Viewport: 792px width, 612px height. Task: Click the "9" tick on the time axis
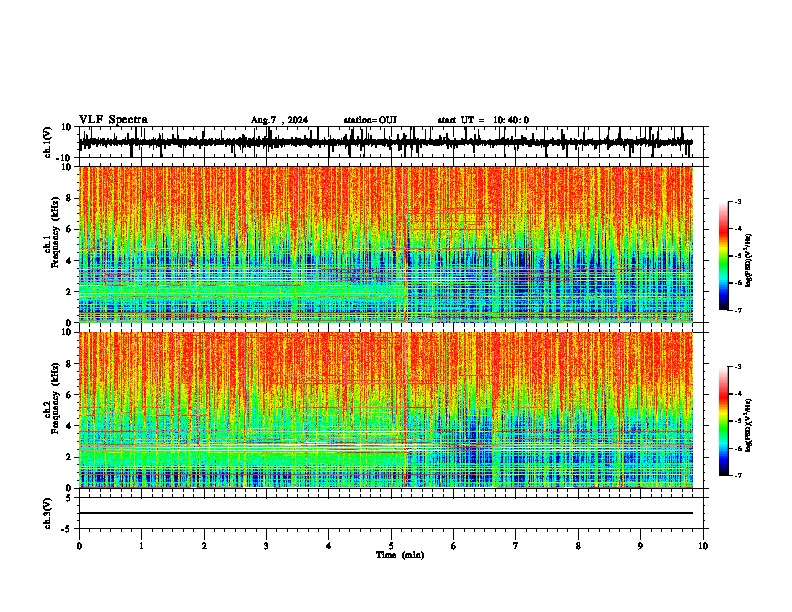click(640, 546)
